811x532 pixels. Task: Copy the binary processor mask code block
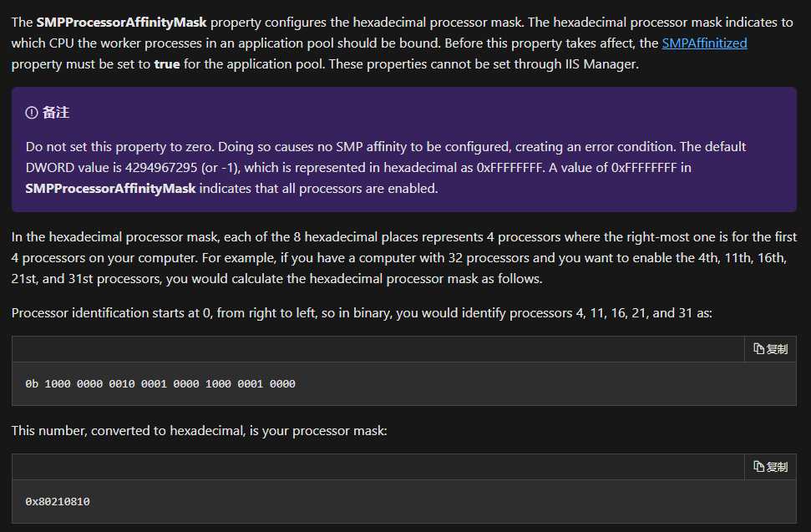coord(770,349)
